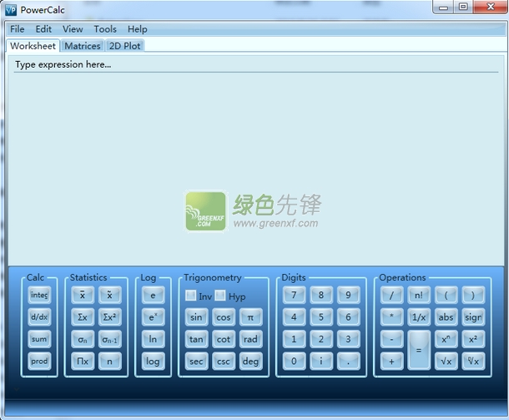Click the √x square root button
509x420 pixels.
(x=446, y=362)
